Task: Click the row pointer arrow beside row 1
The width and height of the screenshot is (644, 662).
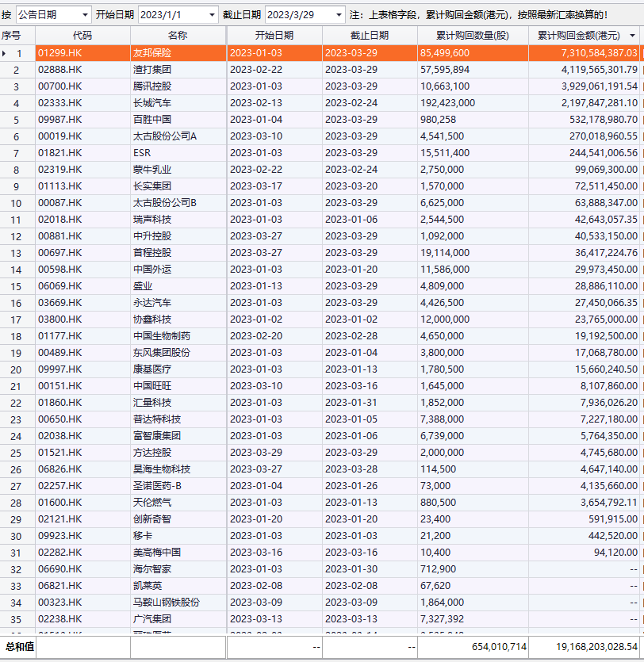Action: pos(4,53)
